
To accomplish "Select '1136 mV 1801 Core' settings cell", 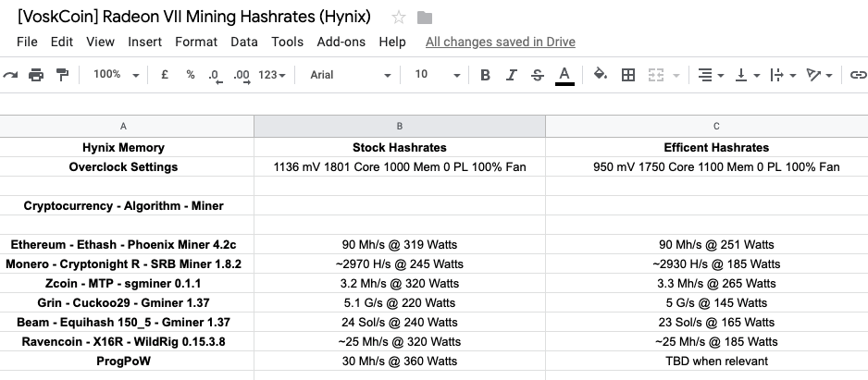I will coord(399,167).
